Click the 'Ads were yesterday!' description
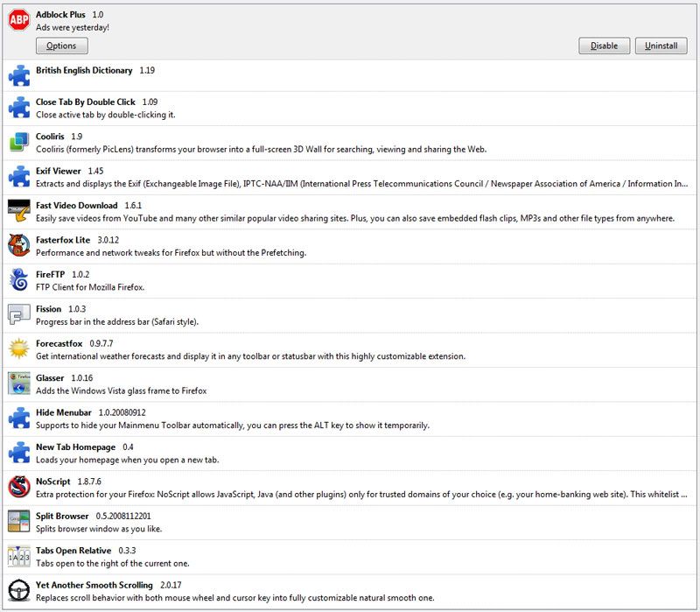Viewport: 700px width, 612px height. [73, 28]
